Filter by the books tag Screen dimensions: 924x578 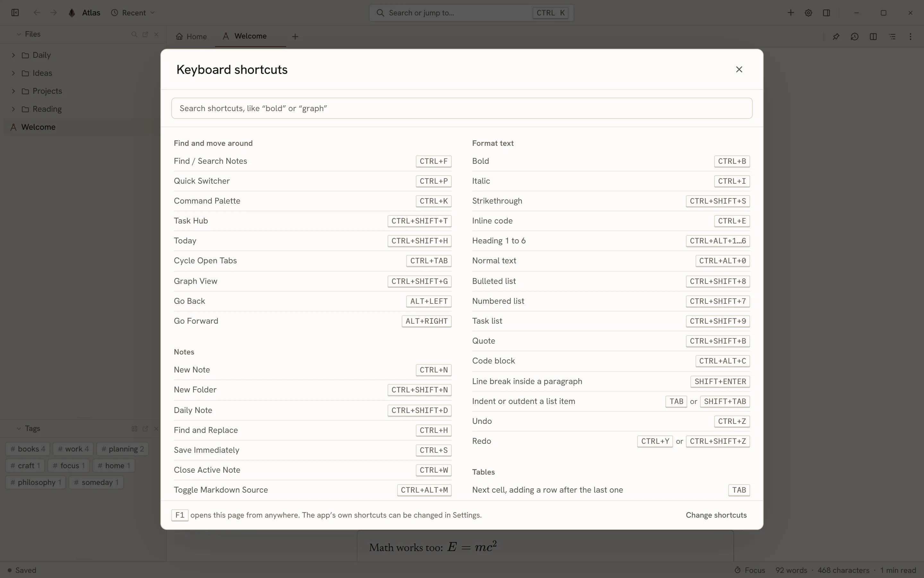click(28, 449)
